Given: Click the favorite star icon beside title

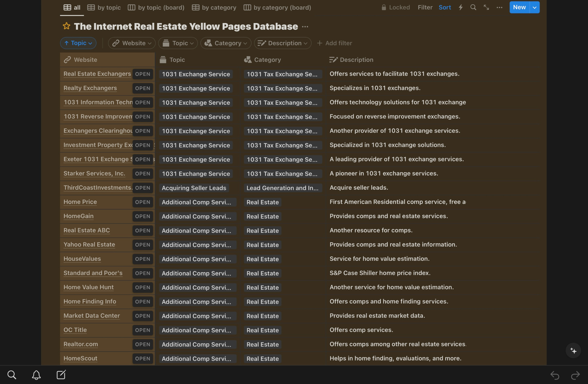Looking at the screenshot, I should click(x=66, y=26).
